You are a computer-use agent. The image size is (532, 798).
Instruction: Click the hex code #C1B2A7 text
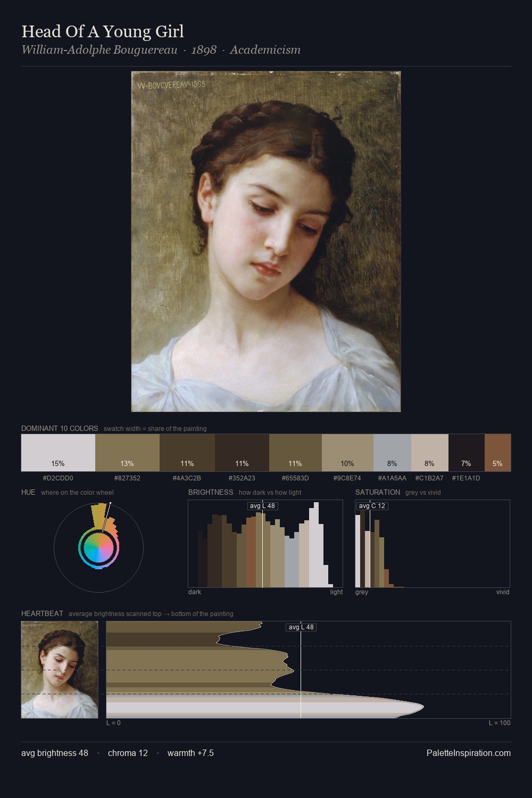(x=429, y=478)
